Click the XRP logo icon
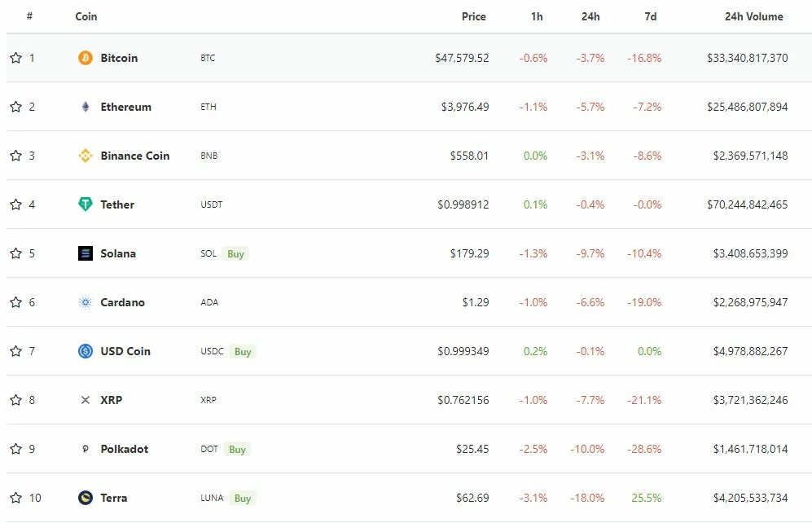 click(86, 400)
